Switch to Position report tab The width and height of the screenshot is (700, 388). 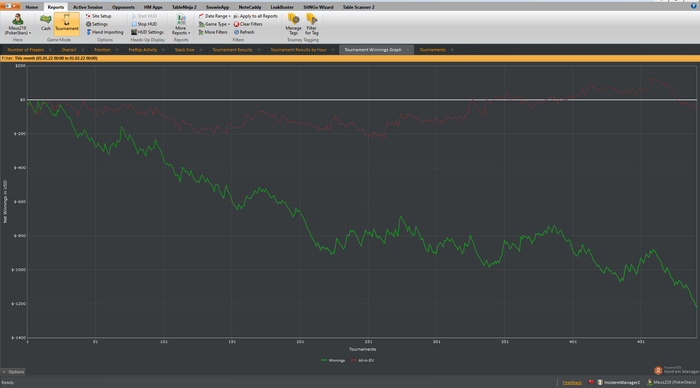pyautogui.click(x=102, y=50)
